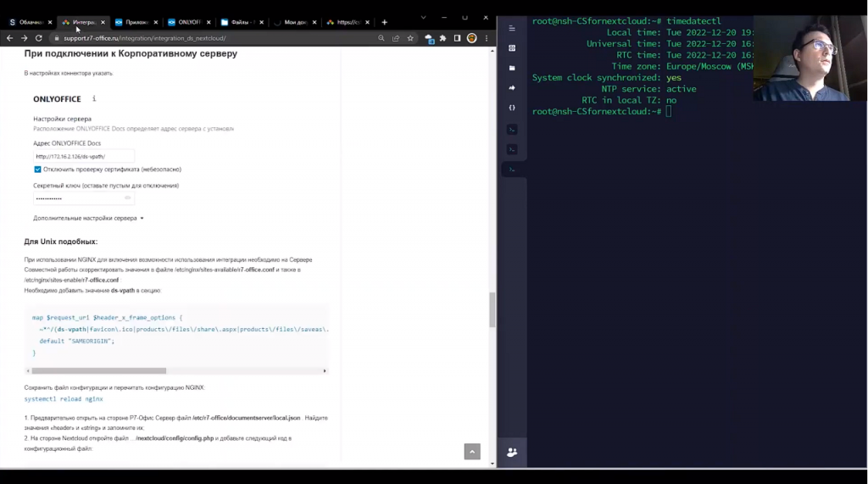The height and width of the screenshot is (484, 868).
Task: Expand 'Дополнительные настройки сервера' section
Action: coord(88,218)
